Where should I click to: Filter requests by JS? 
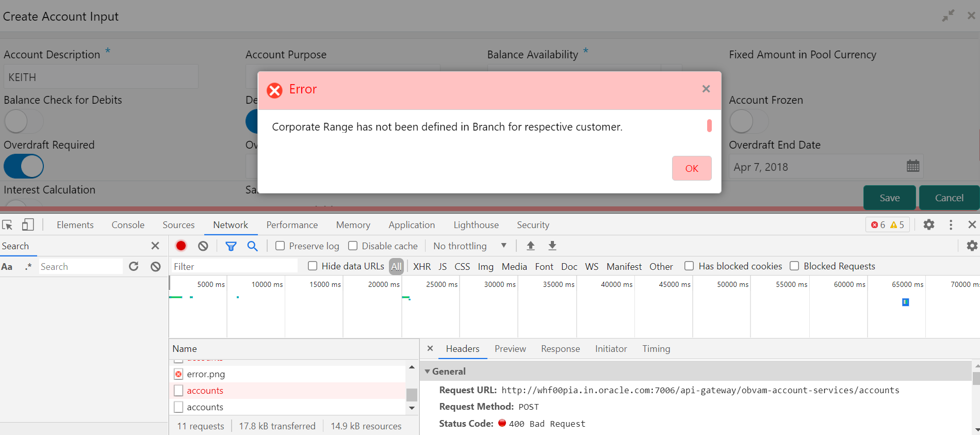coord(443,266)
